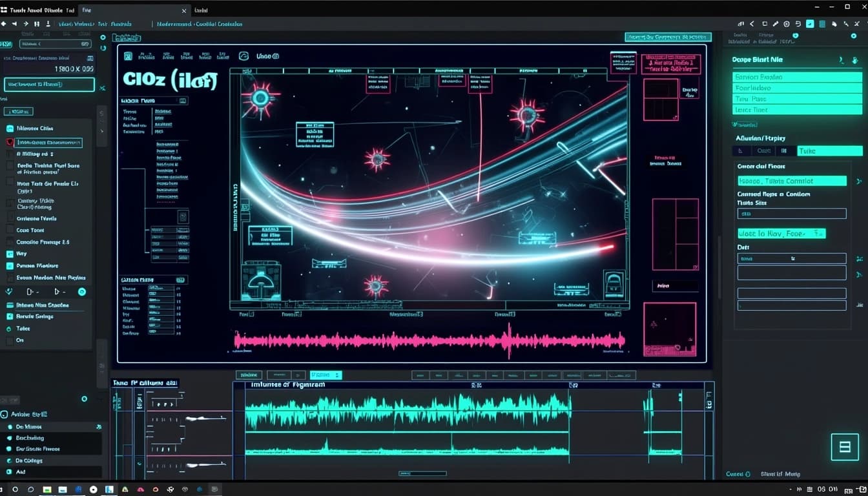Click the red shield icon in left list
The height and width of the screenshot is (496, 868).
(x=10, y=143)
